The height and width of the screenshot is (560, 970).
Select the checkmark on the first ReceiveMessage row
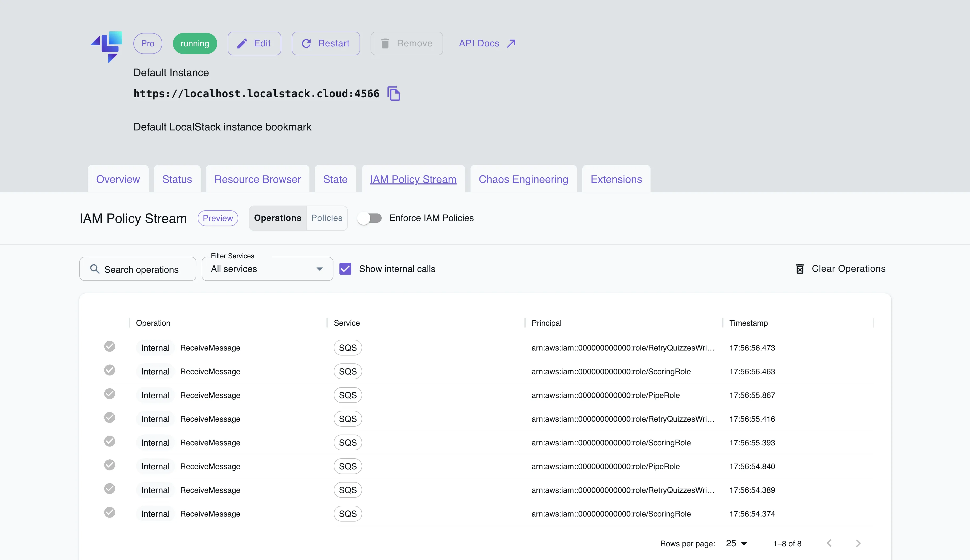pos(110,347)
